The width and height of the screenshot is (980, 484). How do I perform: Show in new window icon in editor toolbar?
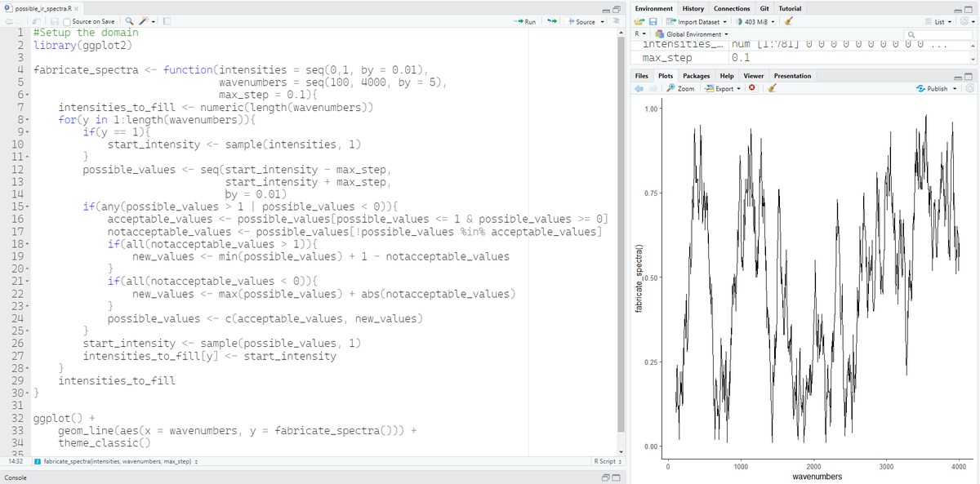click(37, 21)
